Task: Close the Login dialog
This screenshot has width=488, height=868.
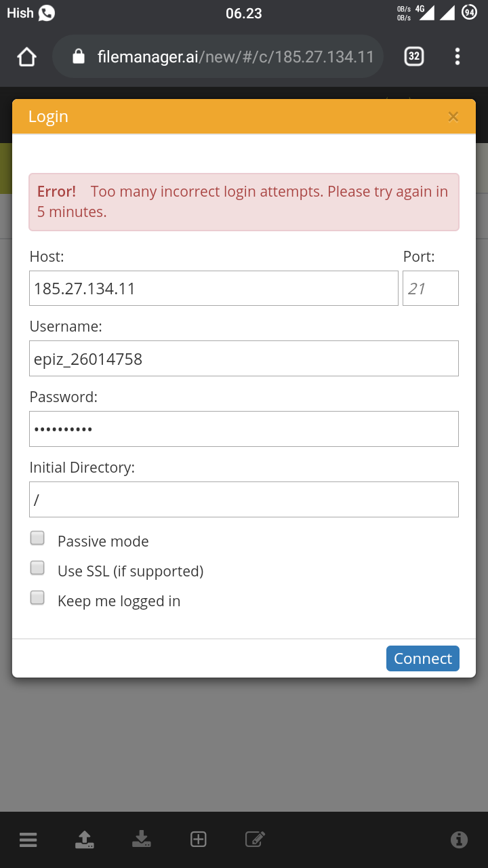Action: pyautogui.click(x=453, y=117)
